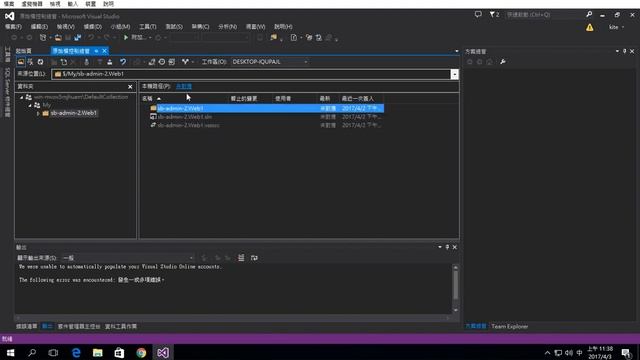Click Refresh in the Source Control Explorer toolbar

point(40,62)
